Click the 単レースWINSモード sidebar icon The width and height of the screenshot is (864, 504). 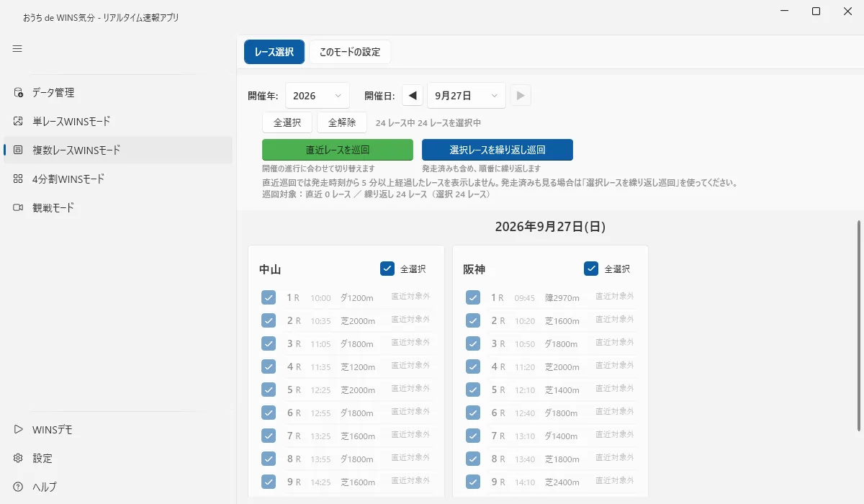tap(18, 122)
